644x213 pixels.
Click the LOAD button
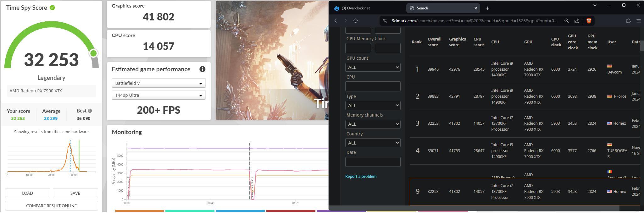[x=27, y=193]
